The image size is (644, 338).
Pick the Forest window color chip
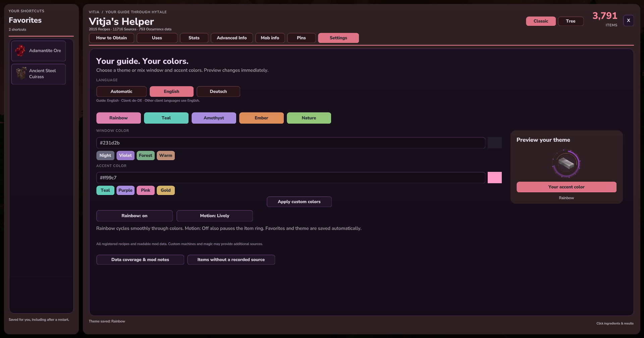(146, 155)
